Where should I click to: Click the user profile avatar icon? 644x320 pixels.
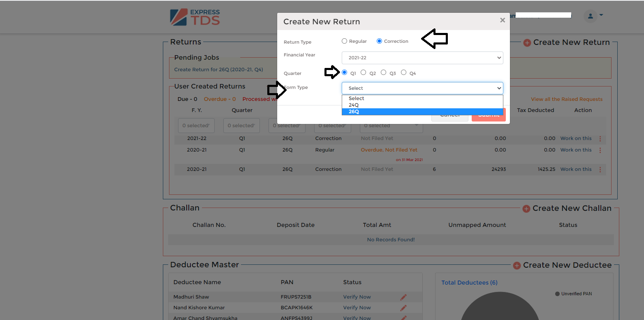point(591,16)
